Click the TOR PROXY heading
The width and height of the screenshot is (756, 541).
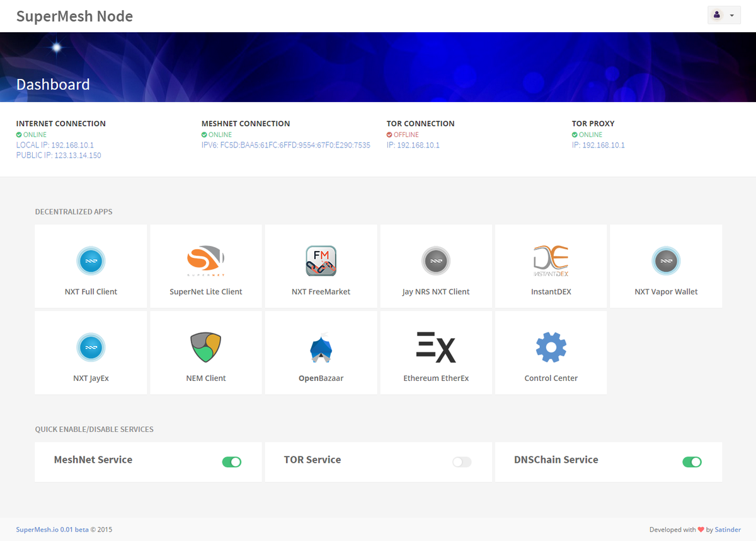click(x=593, y=124)
